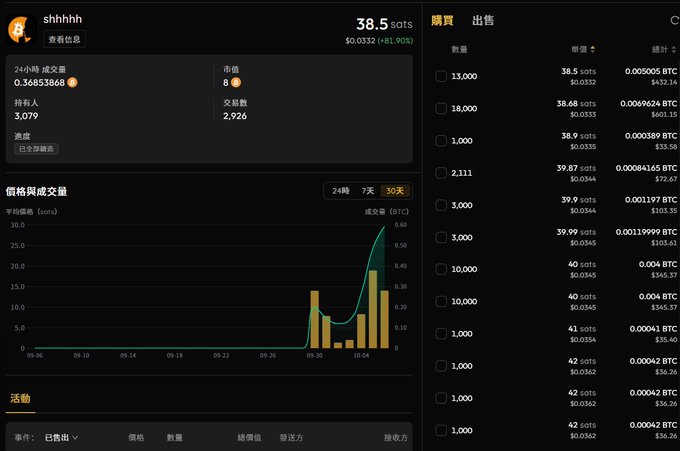Viewport: 680px width, 451px height.
Task: Check the 10,000 order totaling $345.37 first row
Action: coord(441,269)
